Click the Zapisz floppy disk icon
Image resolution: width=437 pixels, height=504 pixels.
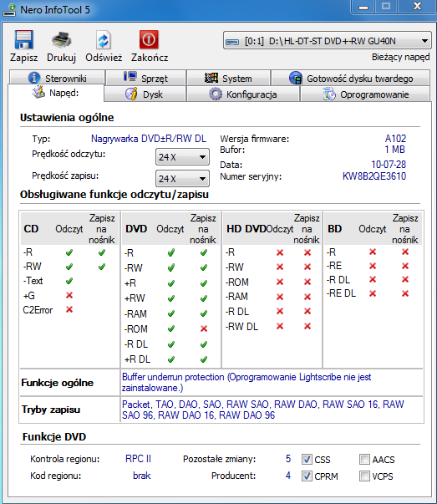(x=23, y=39)
